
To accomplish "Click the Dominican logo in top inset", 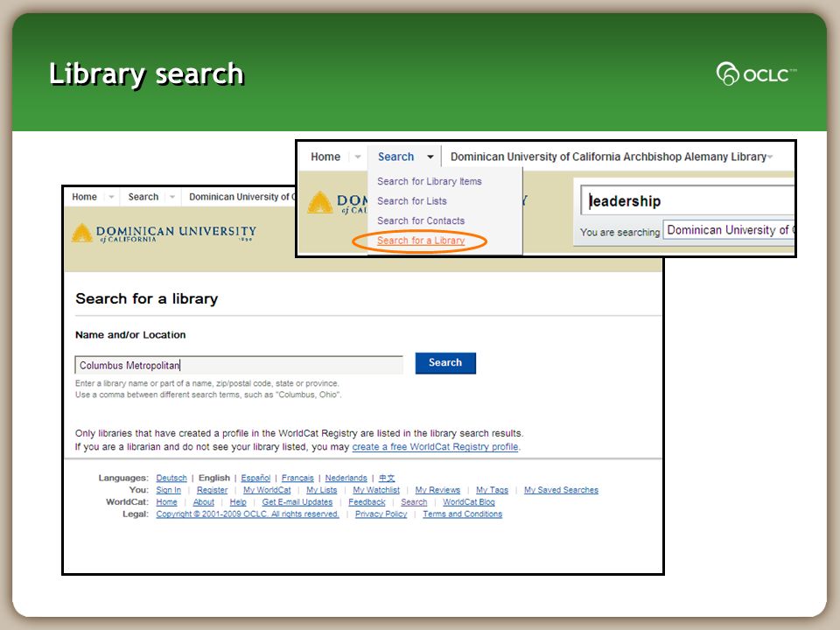I will pyautogui.click(x=337, y=204).
